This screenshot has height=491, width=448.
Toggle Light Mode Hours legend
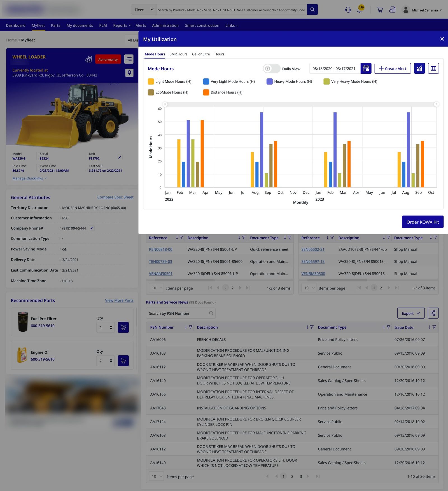[170, 81]
